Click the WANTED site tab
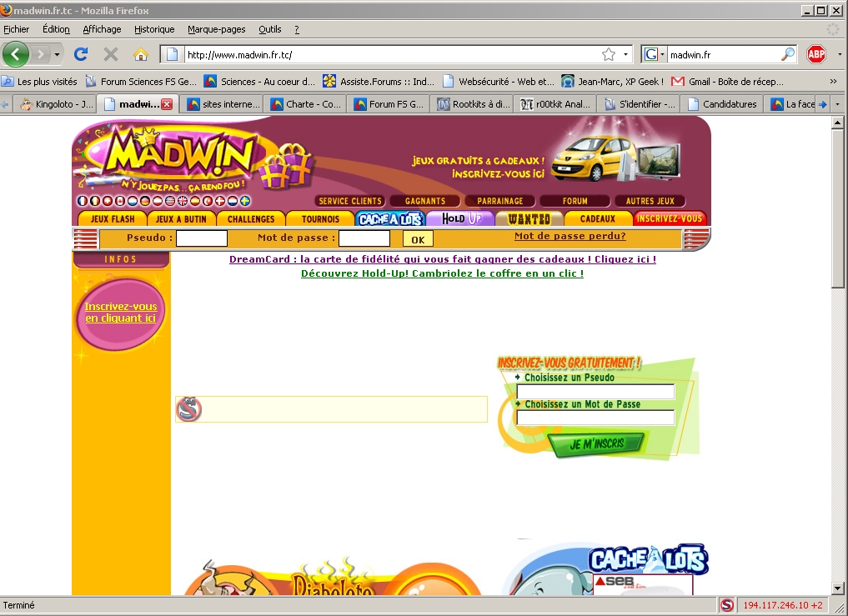 529,218
